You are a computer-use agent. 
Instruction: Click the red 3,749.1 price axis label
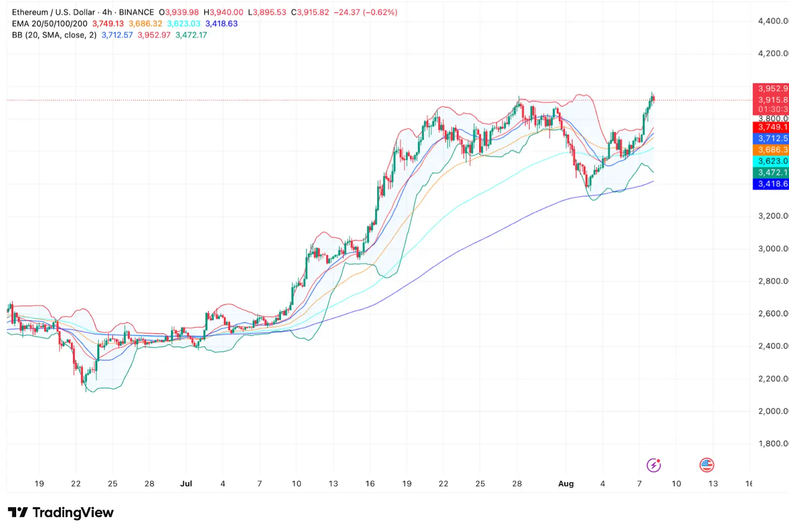tap(771, 127)
